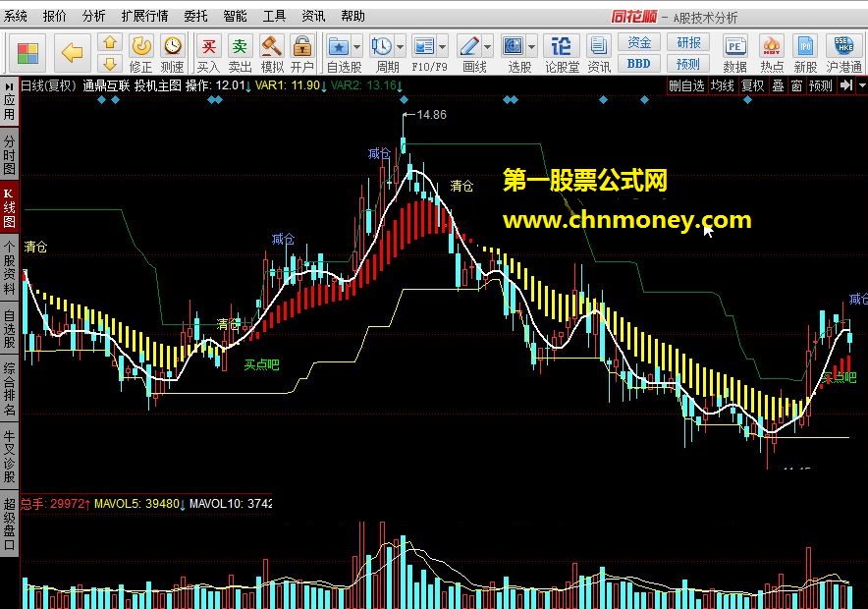Click the 买入 buy icon

(208, 53)
